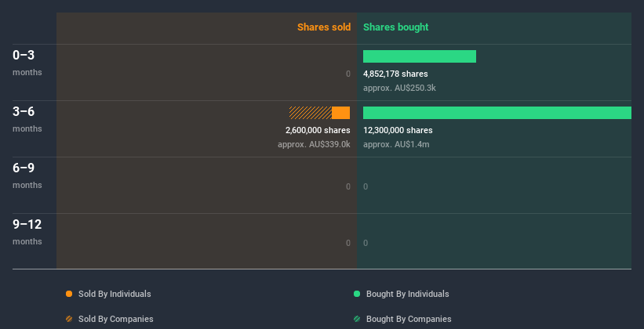Click the 4,852,178 shares value
The image size is (644, 329).
coord(395,74)
